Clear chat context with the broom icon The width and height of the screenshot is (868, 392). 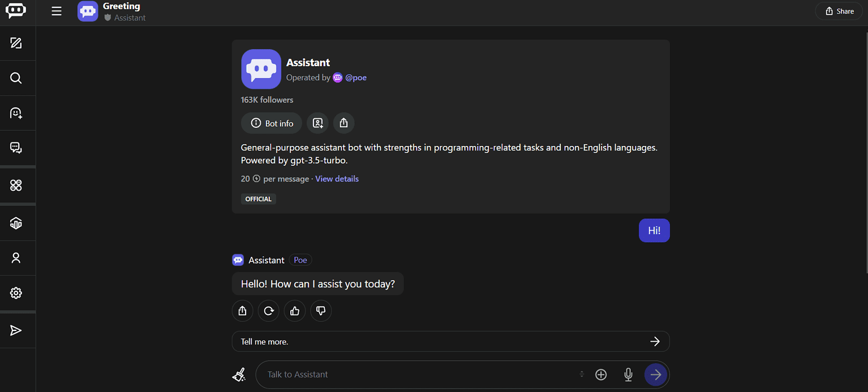239,374
